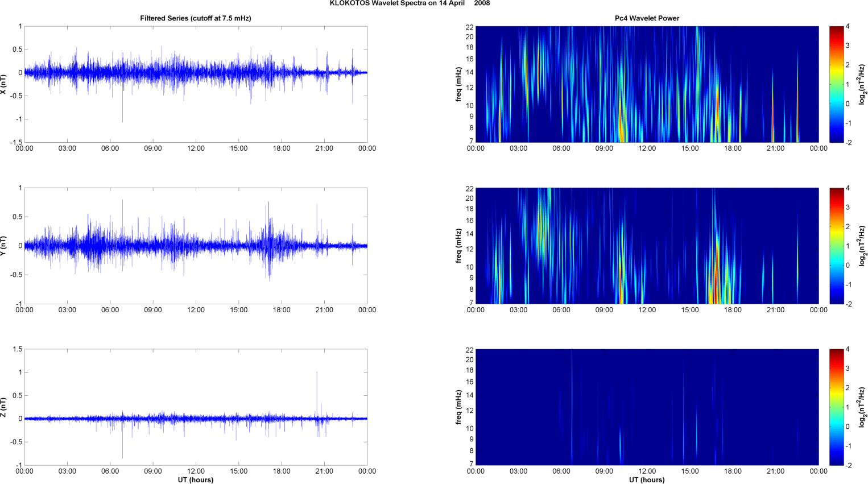The height and width of the screenshot is (484, 868).
Task: Select the "Y (nT)" axis label
Action: (3, 246)
